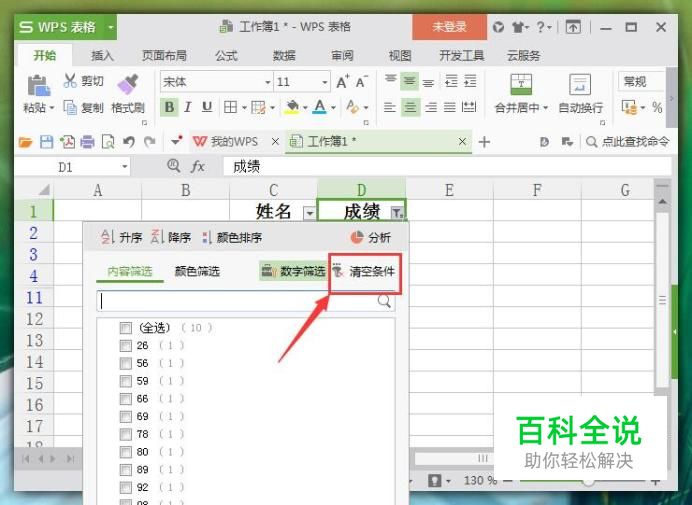The height and width of the screenshot is (505, 692).
Task: Open the 姓名 column filter dropdown
Action: click(x=310, y=214)
